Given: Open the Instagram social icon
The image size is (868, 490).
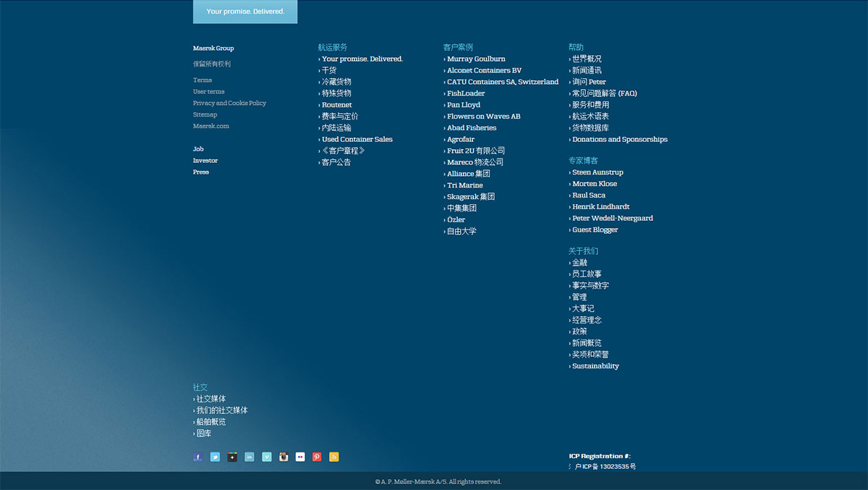Looking at the screenshot, I should tap(284, 457).
